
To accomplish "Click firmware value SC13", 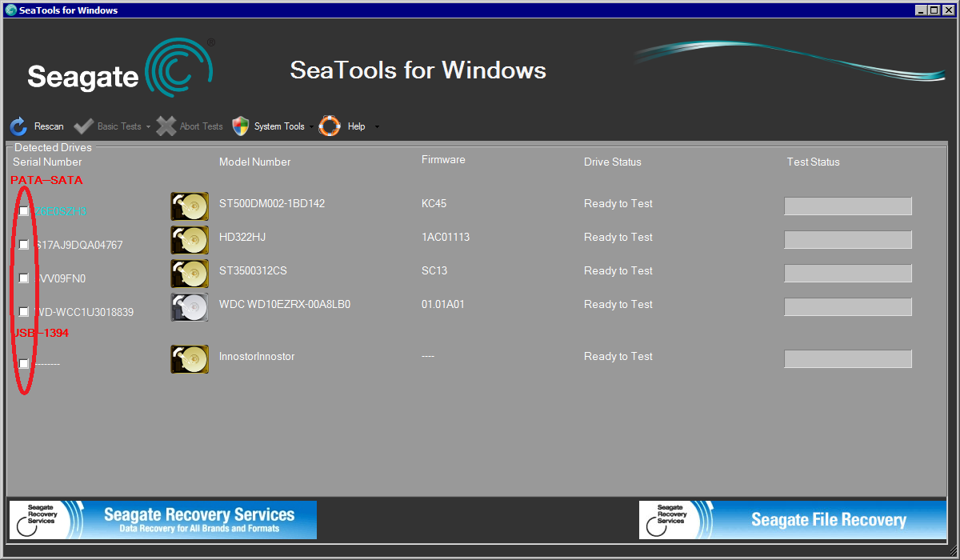I will coord(434,270).
